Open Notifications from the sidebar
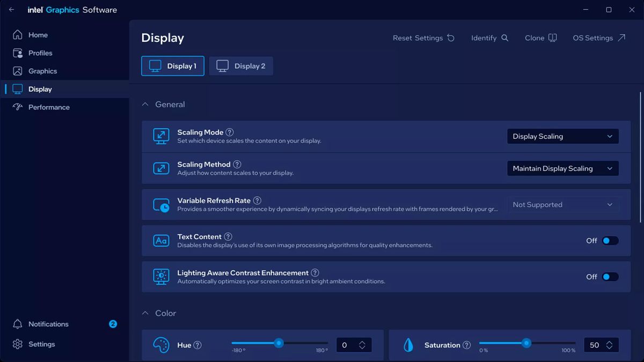This screenshot has height=362, width=644. pos(47,324)
